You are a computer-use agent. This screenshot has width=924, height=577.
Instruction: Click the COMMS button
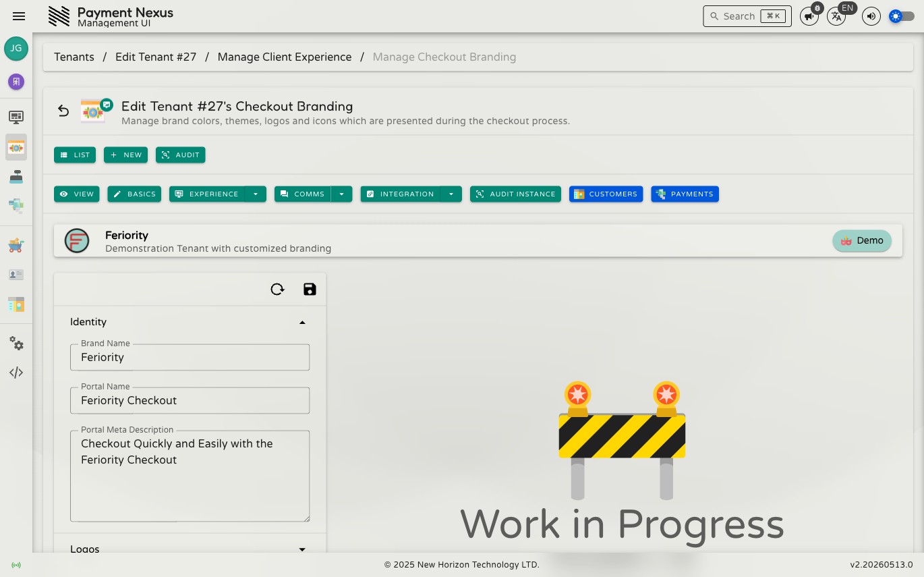302,194
